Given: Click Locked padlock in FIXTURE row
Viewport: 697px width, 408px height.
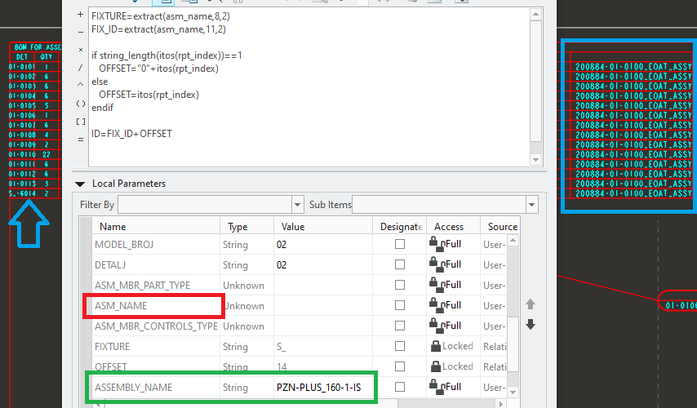Looking at the screenshot, I should [436, 346].
